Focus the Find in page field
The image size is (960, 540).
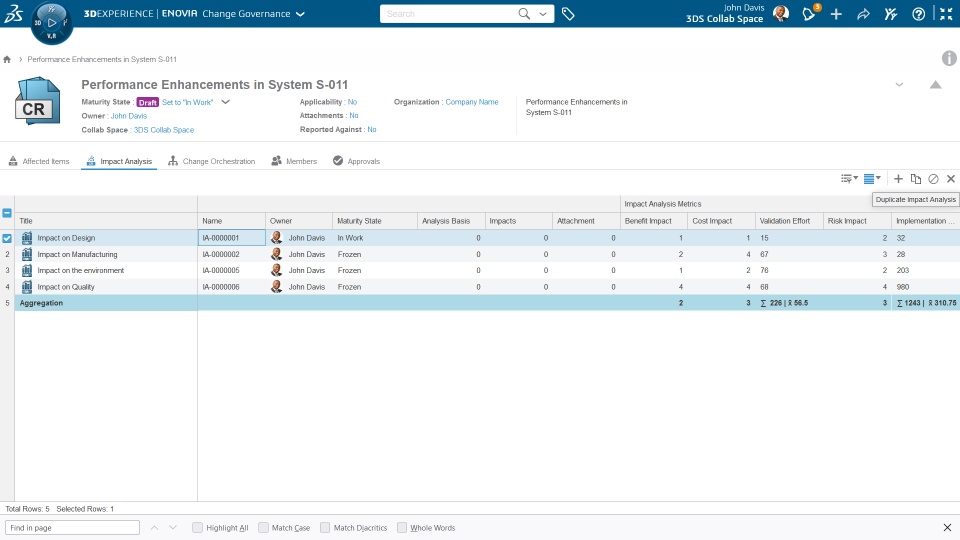click(72, 528)
